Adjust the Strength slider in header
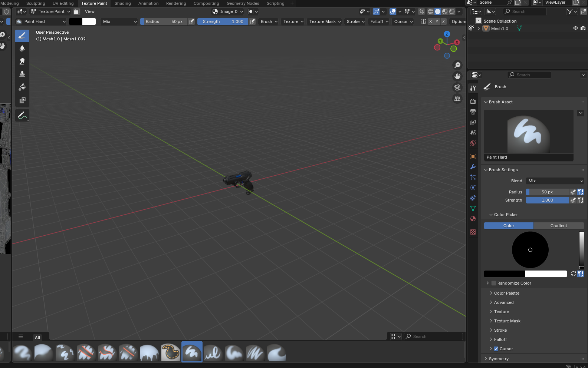Image resolution: width=588 pixels, height=368 pixels. coord(223,21)
